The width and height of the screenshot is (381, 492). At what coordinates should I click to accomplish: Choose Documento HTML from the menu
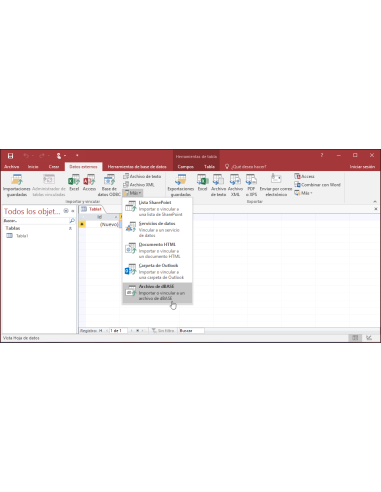pyautogui.click(x=157, y=250)
